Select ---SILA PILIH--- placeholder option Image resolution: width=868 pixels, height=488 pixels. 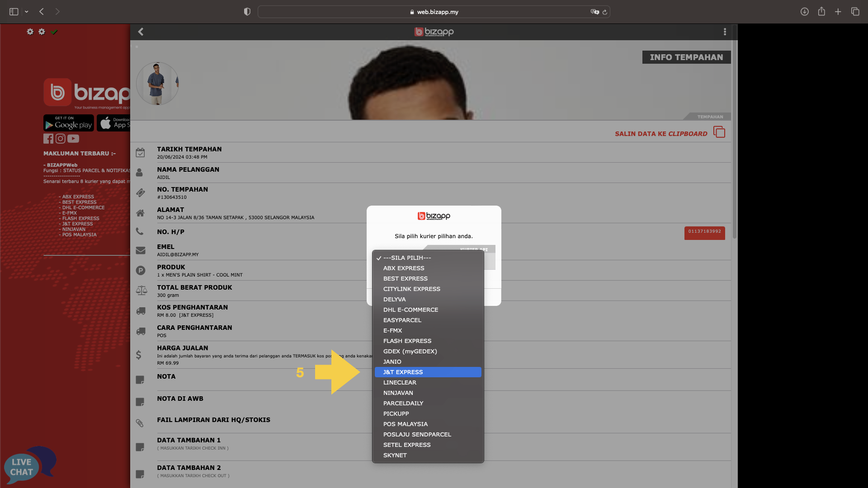[x=428, y=258]
